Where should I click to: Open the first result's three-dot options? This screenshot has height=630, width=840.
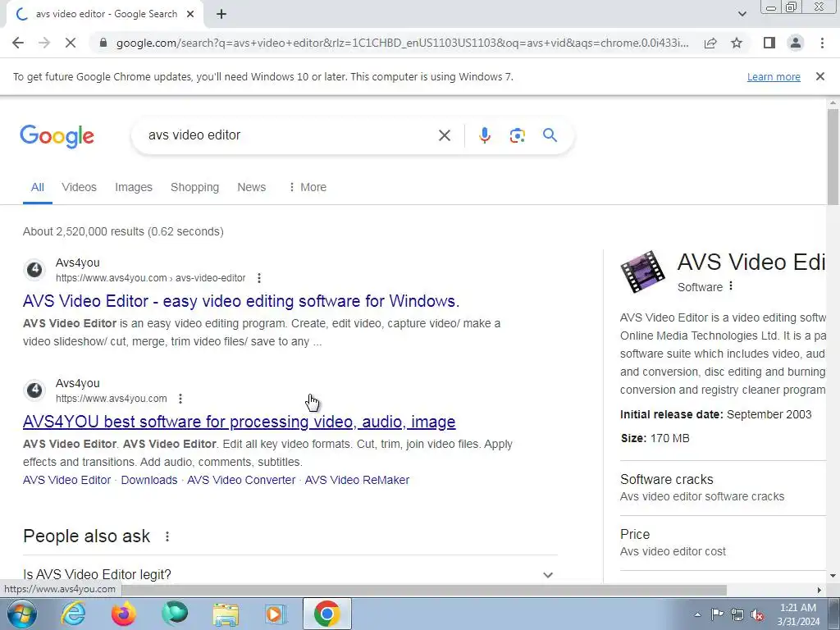pyautogui.click(x=259, y=278)
